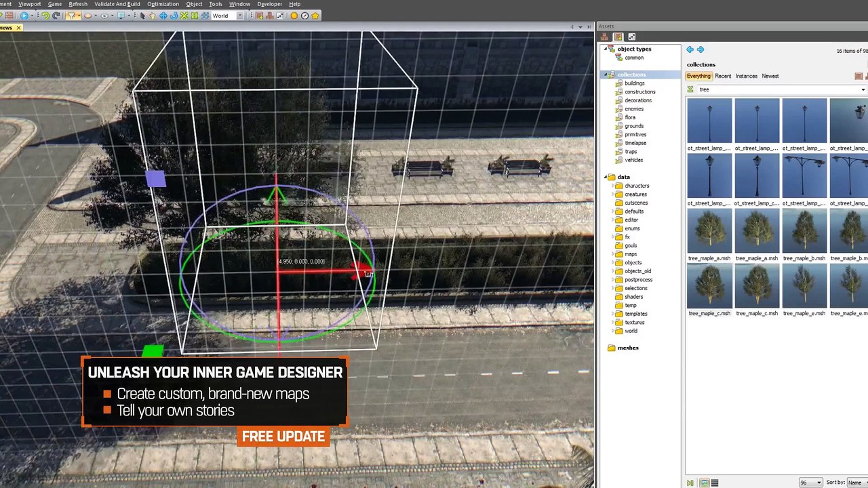Click the yellow star icon in toolbar

(x=315, y=16)
